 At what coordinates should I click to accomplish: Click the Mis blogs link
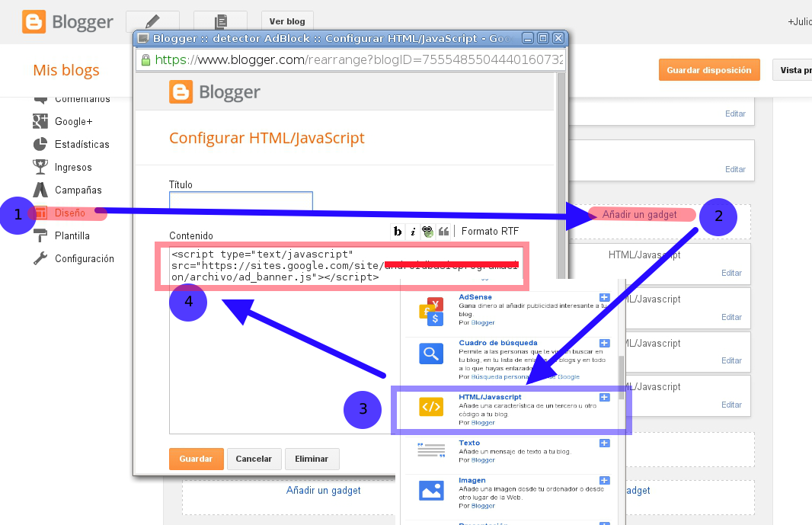point(66,70)
